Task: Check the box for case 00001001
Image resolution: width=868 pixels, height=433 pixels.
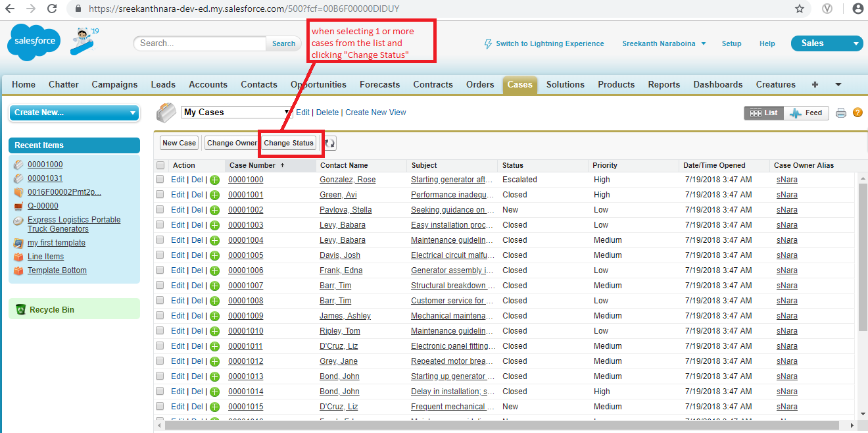Action: [160, 195]
